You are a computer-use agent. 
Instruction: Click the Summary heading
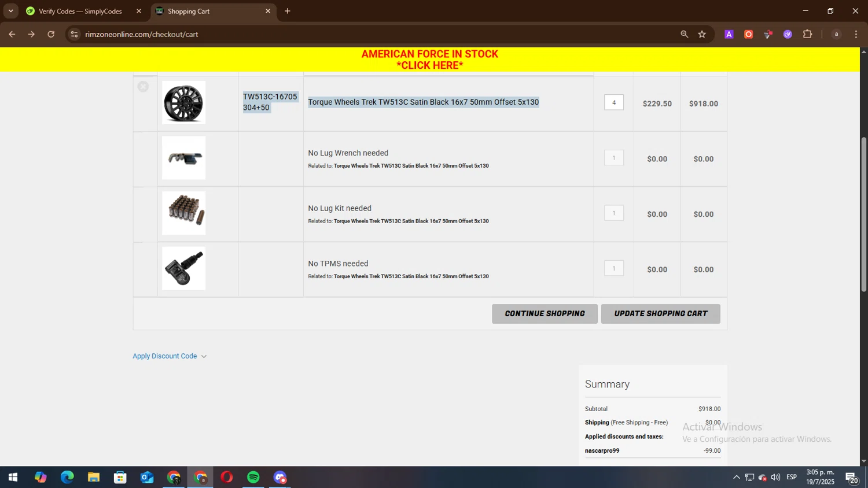tap(607, 384)
